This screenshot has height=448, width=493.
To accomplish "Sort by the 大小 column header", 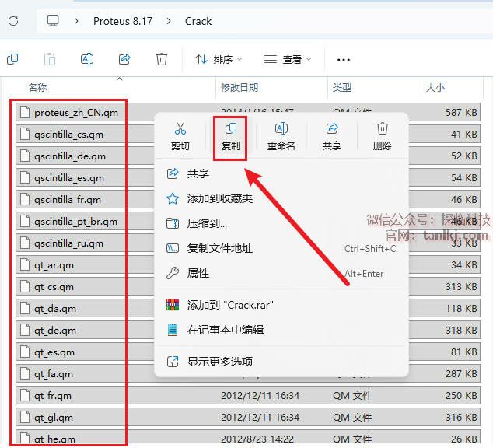I will [435, 87].
